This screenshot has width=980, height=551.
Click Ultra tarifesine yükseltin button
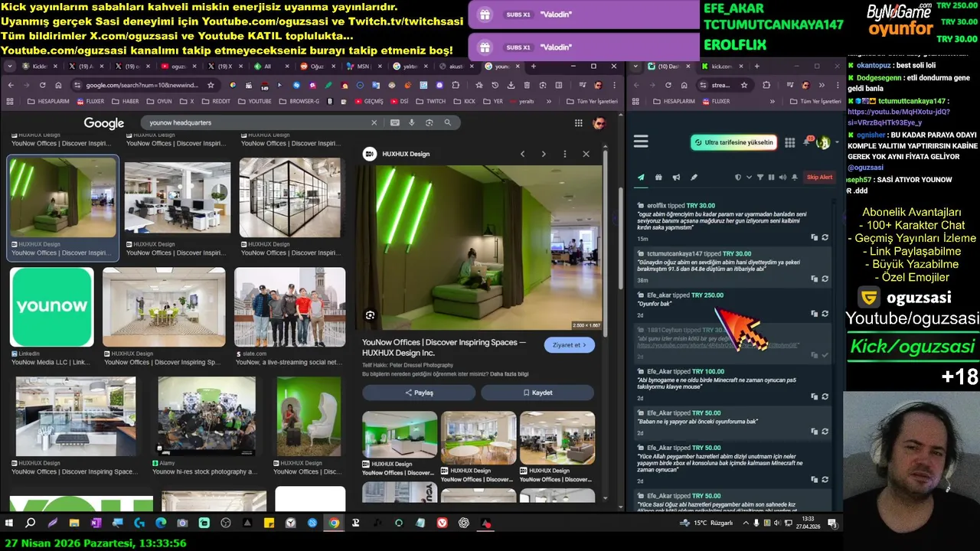point(733,142)
